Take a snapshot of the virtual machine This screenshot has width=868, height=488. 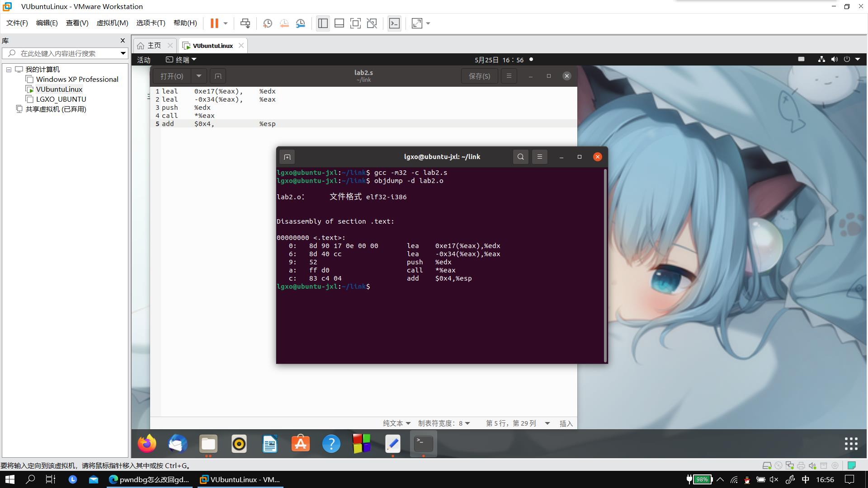268,23
